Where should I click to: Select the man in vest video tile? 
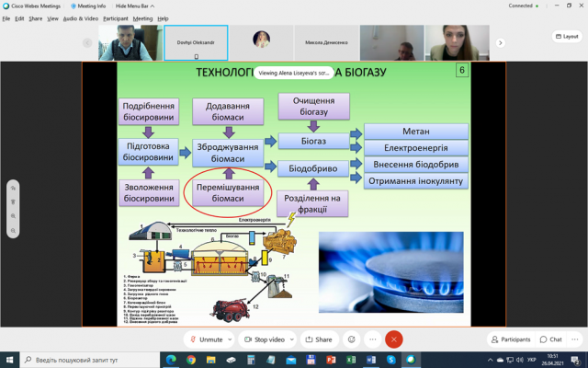coord(130,42)
